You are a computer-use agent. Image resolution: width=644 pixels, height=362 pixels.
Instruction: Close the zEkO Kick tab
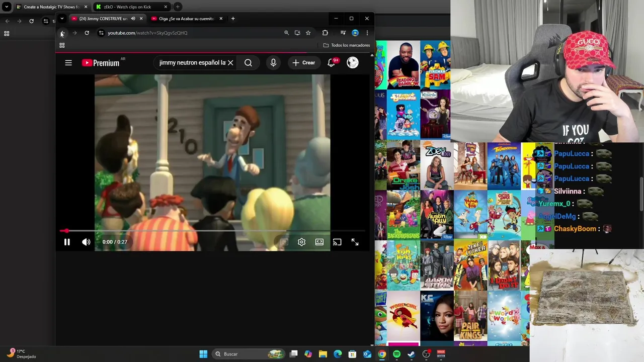[166, 7]
